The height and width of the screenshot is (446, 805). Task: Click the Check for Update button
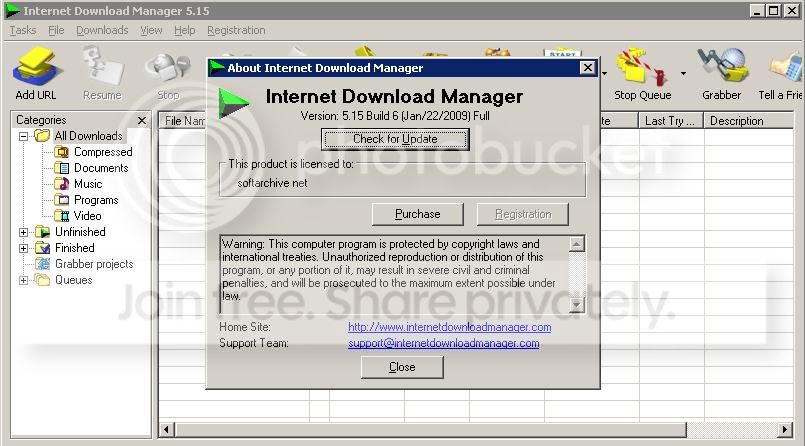point(395,139)
